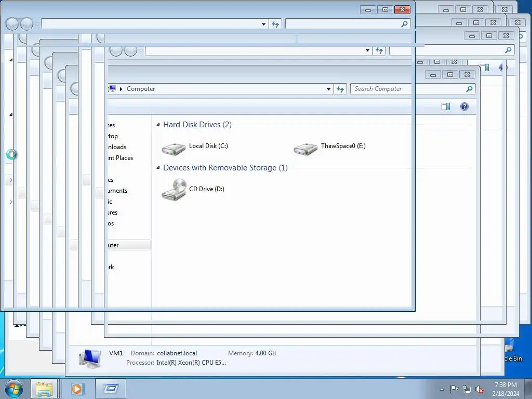The height and width of the screenshot is (399, 532).
Task: Expand the breadcrumb arrow before Computer
Action: (x=121, y=89)
